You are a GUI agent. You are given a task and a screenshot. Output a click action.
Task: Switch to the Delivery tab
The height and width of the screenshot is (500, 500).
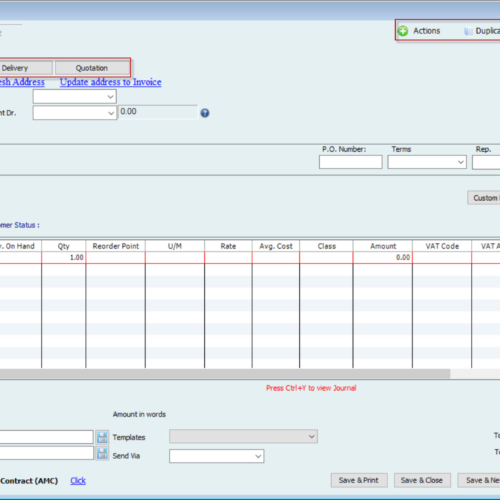coord(25,68)
